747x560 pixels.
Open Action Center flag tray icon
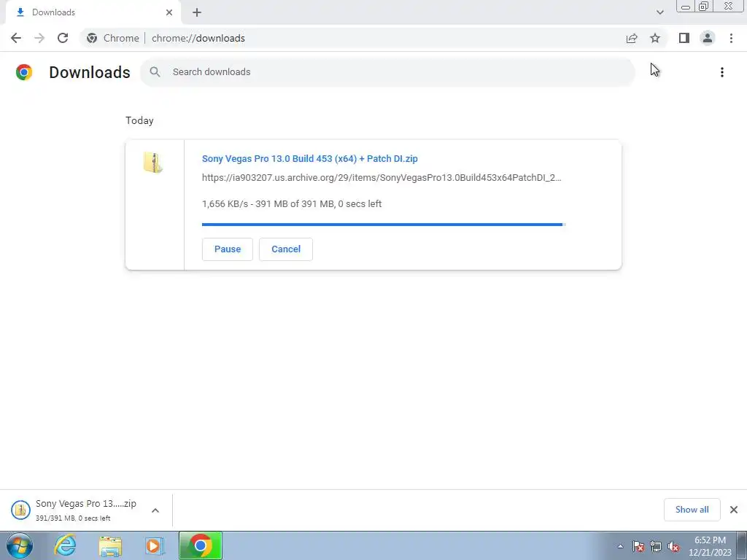(x=638, y=547)
